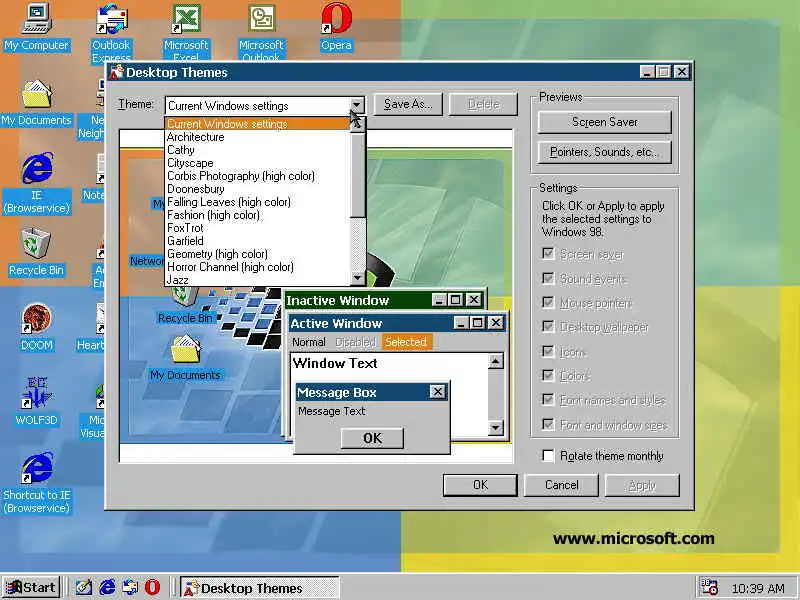Viewport: 800px width, 600px height.
Task: Select the Microsoft Outlook desktop icon
Action: (261, 32)
